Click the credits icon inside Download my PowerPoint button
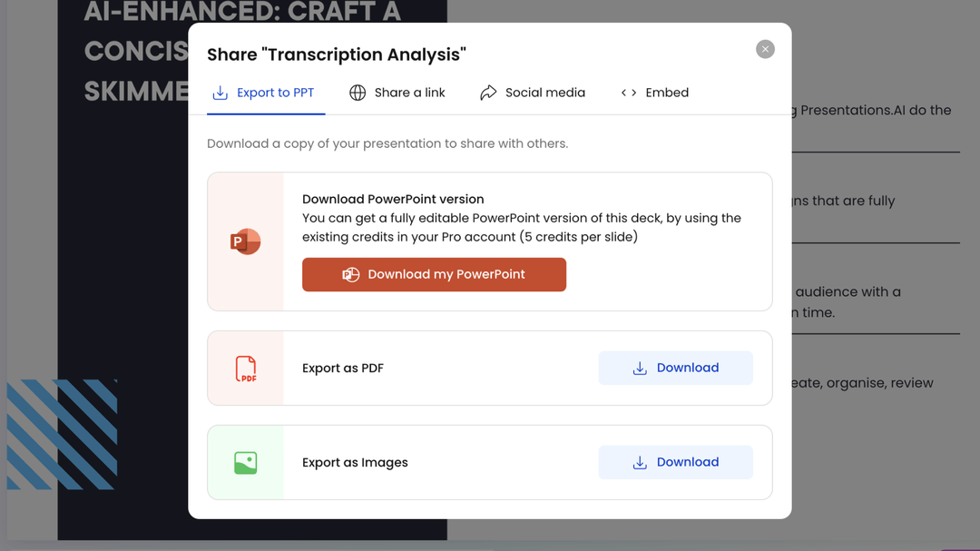 pos(350,274)
